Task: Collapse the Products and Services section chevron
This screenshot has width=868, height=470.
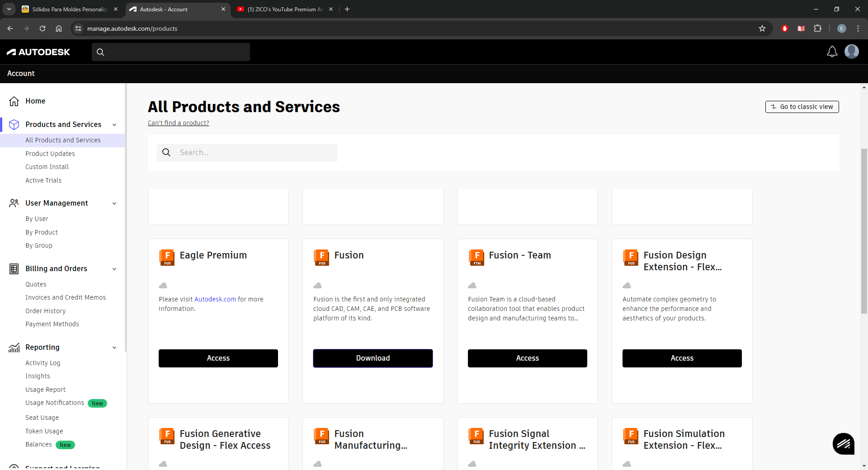Action: [114, 125]
